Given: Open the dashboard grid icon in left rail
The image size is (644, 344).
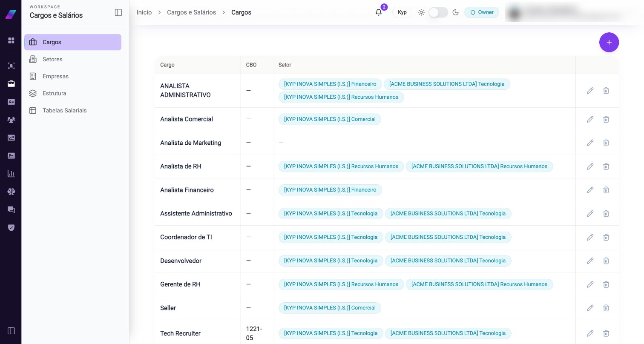Looking at the screenshot, I should (11, 40).
